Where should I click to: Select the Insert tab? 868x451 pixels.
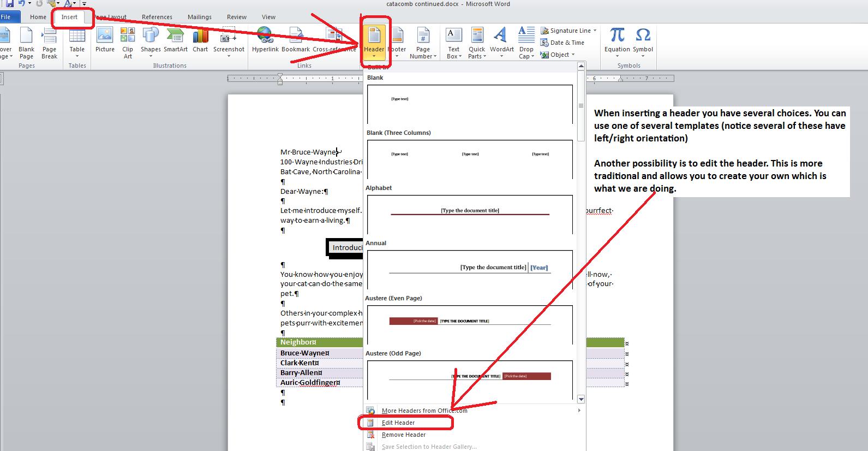[x=69, y=17]
